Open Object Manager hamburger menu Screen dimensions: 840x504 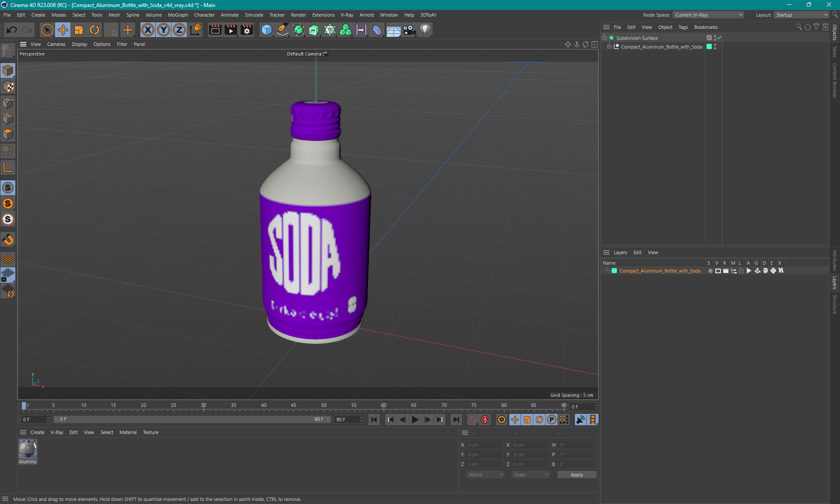pyautogui.click(x=606, y=27)
